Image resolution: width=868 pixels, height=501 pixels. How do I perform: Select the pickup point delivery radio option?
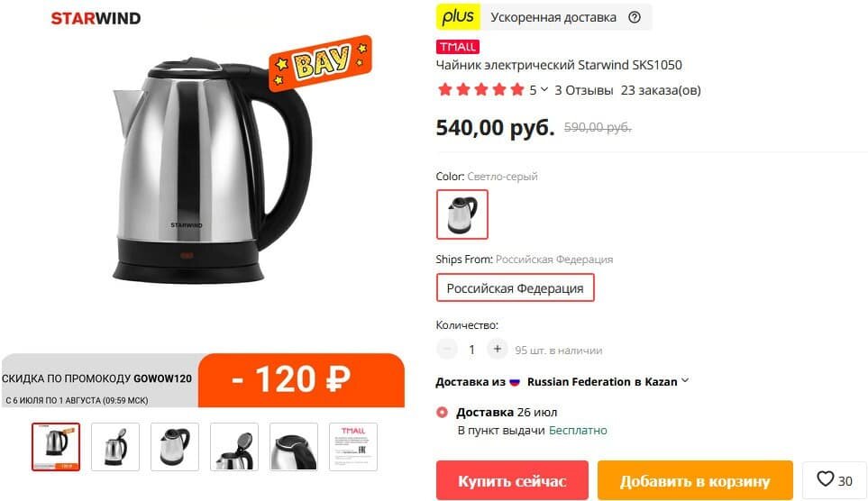click(442, 413)
